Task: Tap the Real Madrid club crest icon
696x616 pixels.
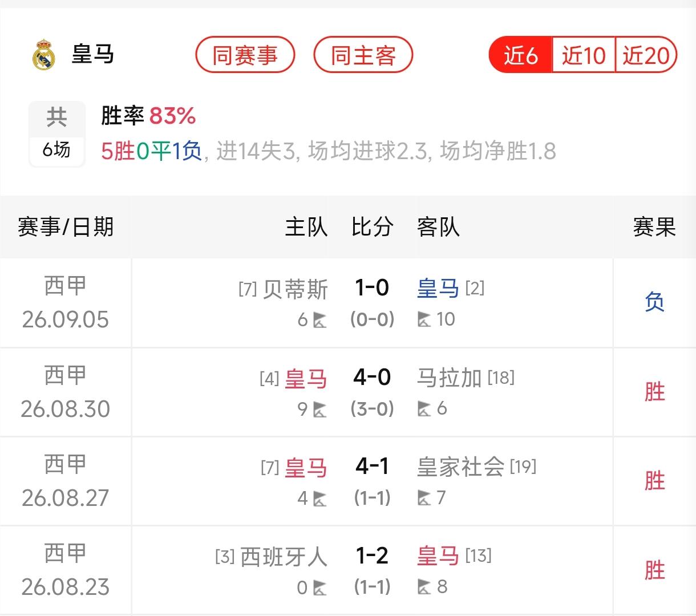Action: coord(43,55)
